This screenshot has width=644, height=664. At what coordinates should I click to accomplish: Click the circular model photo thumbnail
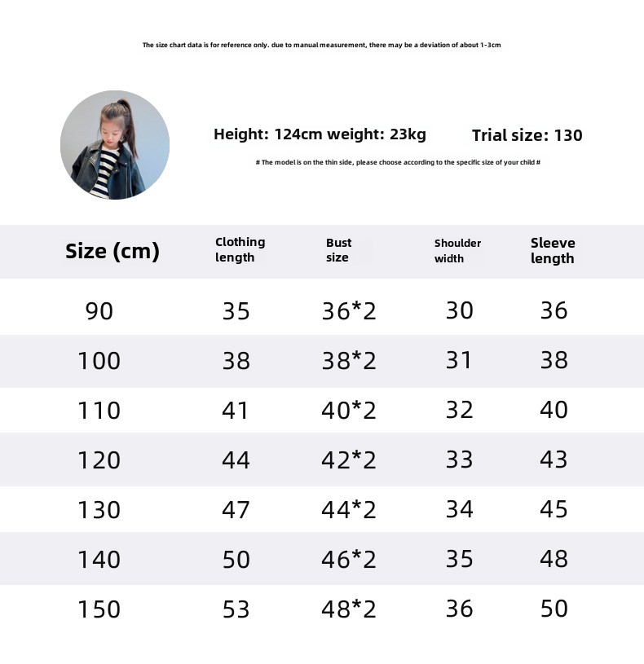point(115,145)
